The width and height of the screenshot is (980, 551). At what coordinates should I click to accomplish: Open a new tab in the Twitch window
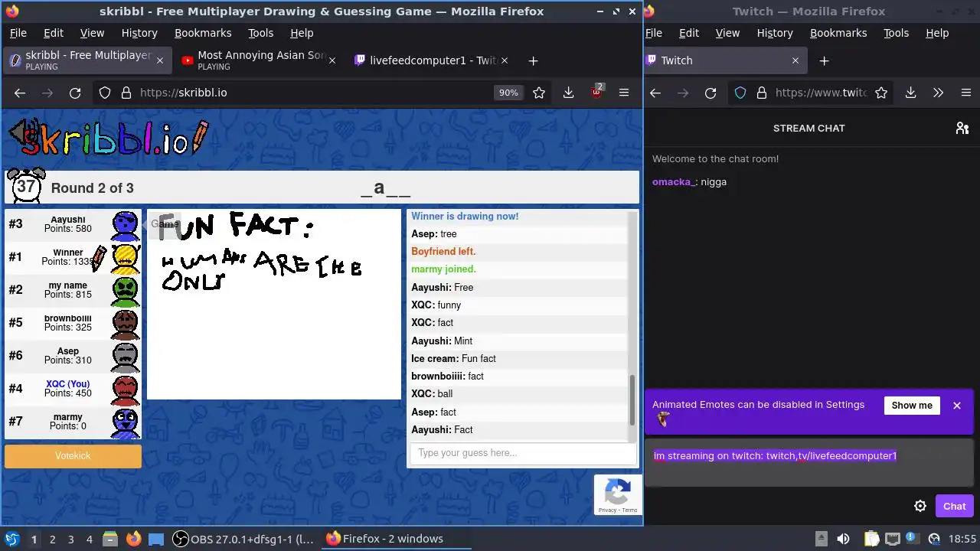(824, 60)
